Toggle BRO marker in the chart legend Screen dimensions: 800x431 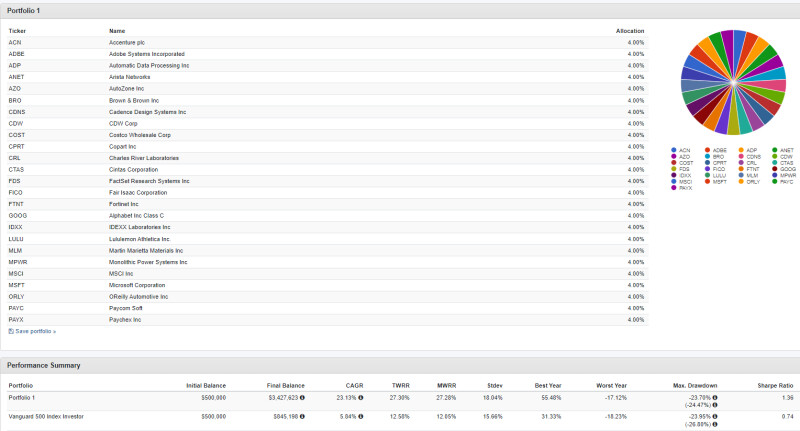(708, 157)
